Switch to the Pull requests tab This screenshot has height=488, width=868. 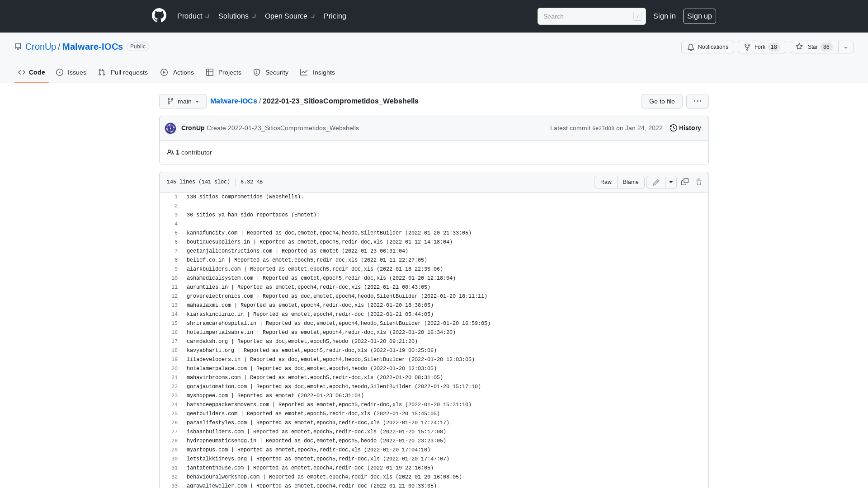pos(123,72)
